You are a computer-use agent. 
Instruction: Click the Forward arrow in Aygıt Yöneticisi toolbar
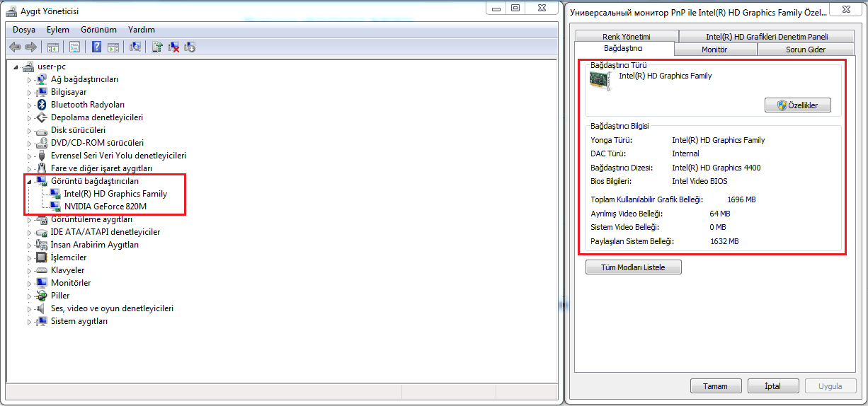click(30, 47)
